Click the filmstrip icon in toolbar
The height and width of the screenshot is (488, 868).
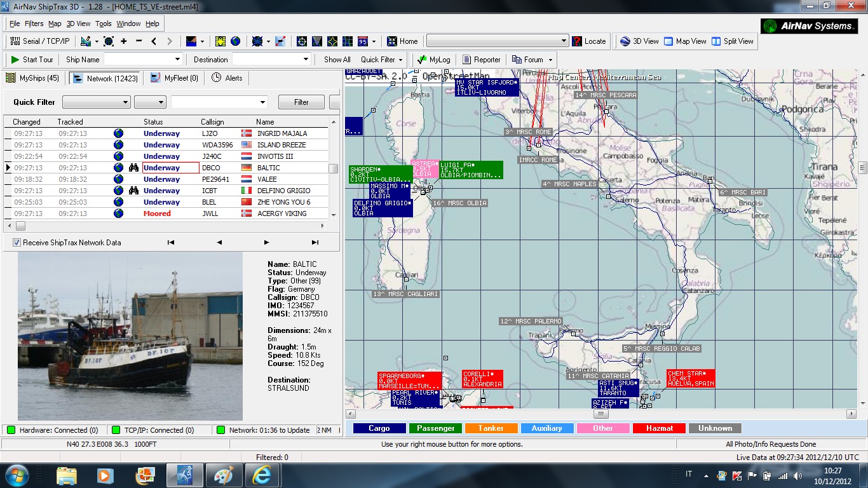(220, 41)
